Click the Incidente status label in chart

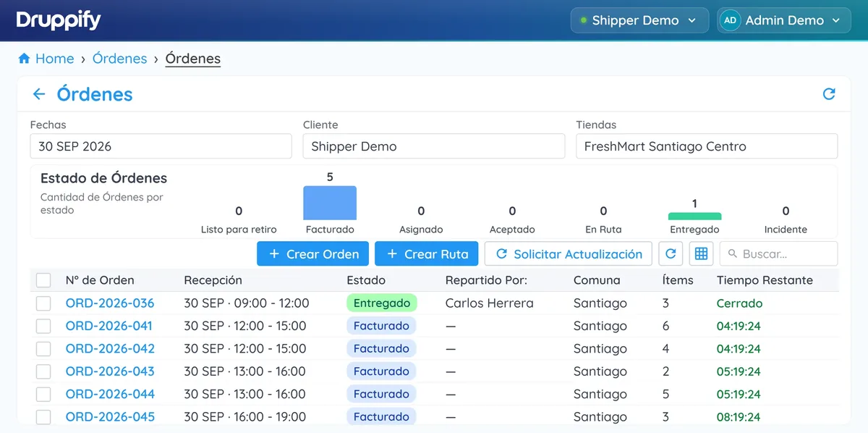[x=786, y=230]
